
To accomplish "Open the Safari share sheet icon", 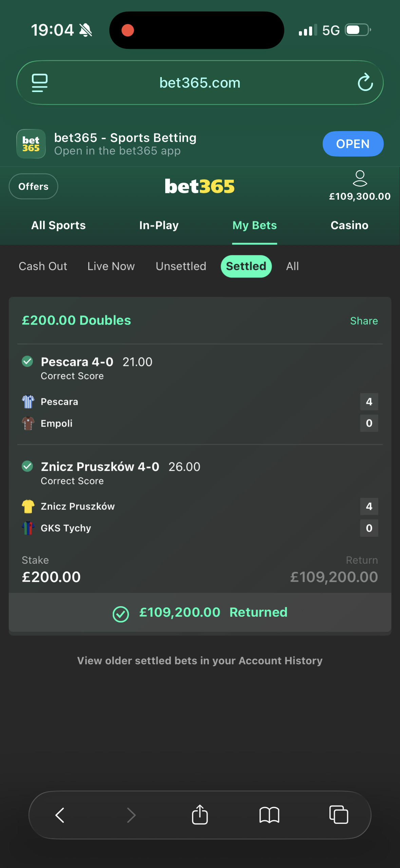I will pos(200,815).
